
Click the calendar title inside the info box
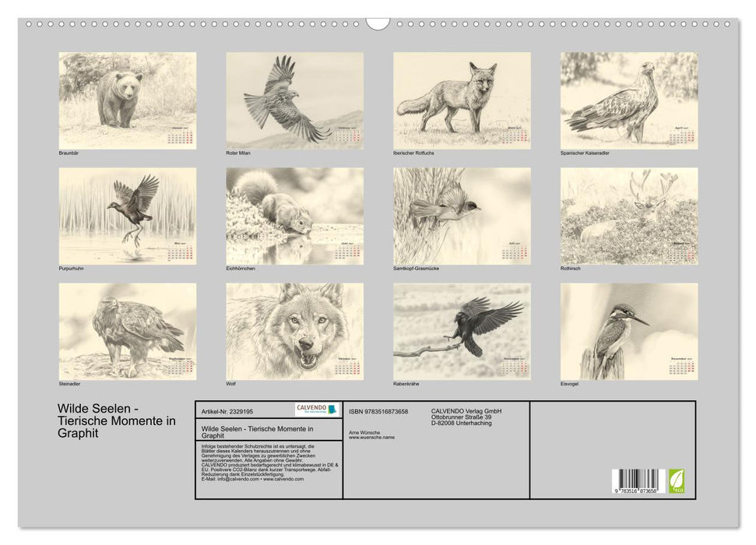257,431
